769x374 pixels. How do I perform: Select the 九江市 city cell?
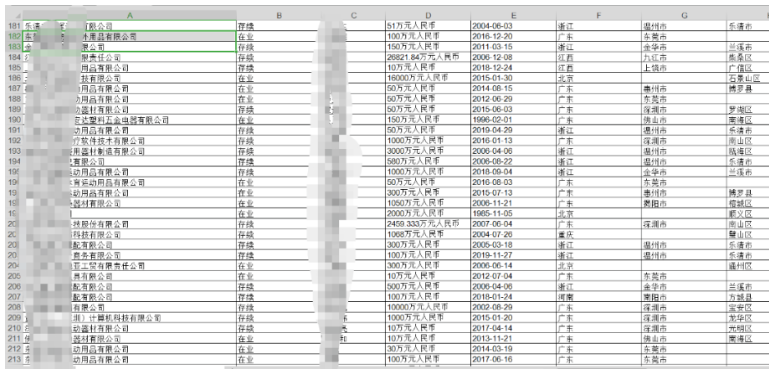(x=684, y=57)
